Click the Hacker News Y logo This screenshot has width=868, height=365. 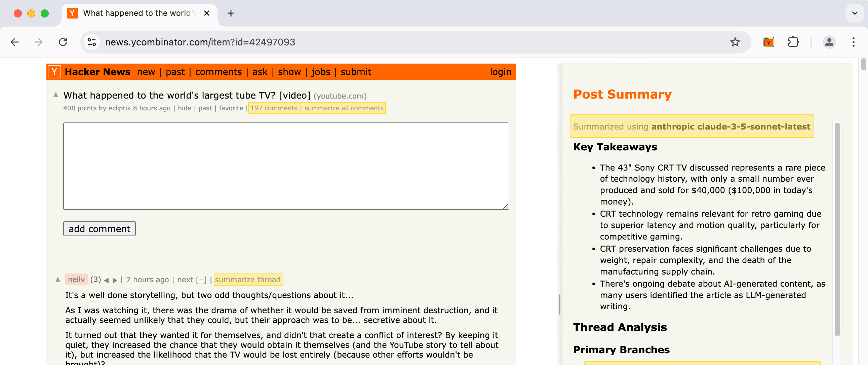pos(54,72)
